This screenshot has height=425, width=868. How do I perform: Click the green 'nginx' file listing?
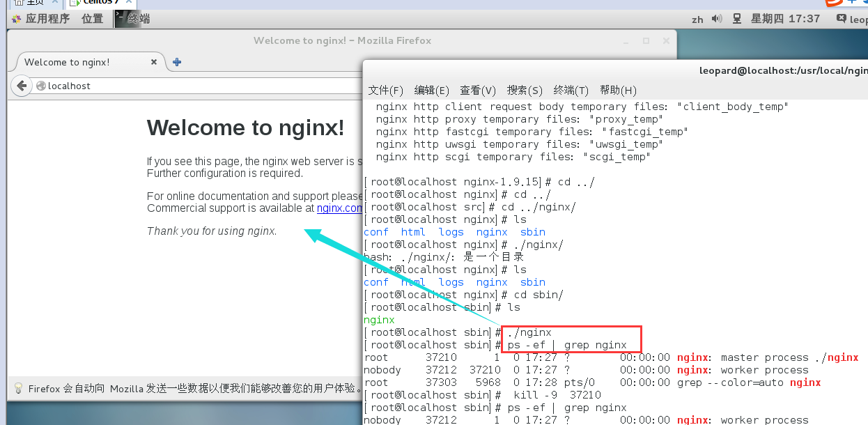[x=379, y=320]
